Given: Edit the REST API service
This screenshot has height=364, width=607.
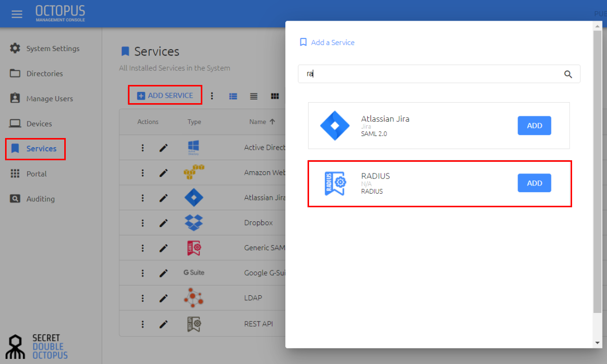Looking at the screenshot, I should [x=163, y=324].
